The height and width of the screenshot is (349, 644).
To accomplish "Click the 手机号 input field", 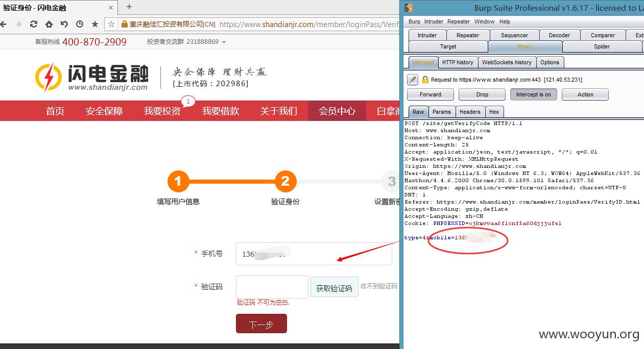I will click(314, 254).
